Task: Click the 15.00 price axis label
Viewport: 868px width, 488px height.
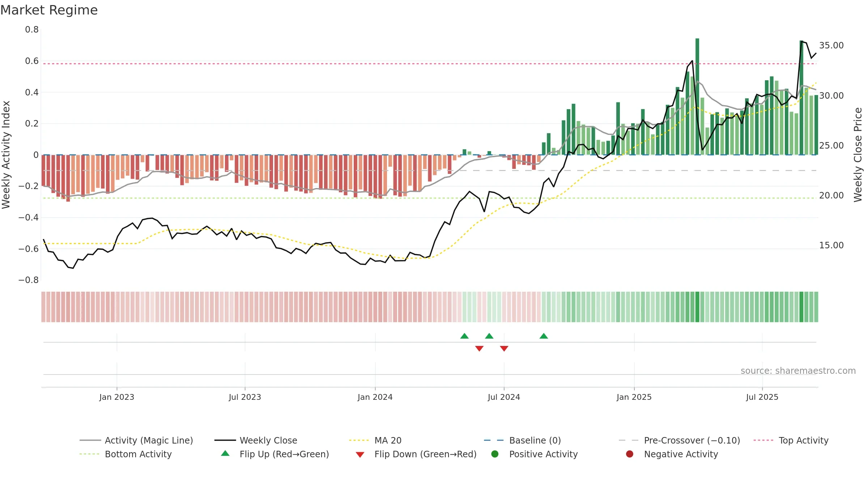Action: 831,245
